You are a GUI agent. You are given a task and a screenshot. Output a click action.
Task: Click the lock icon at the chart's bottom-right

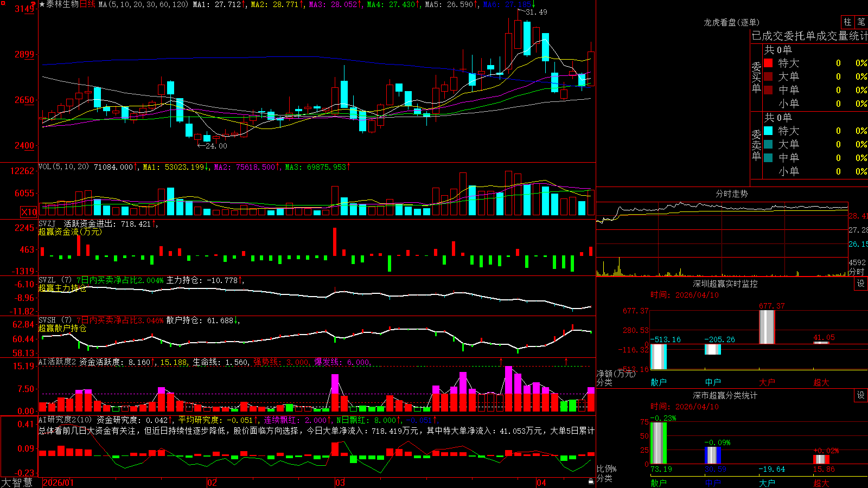click(x=591, y=481)
